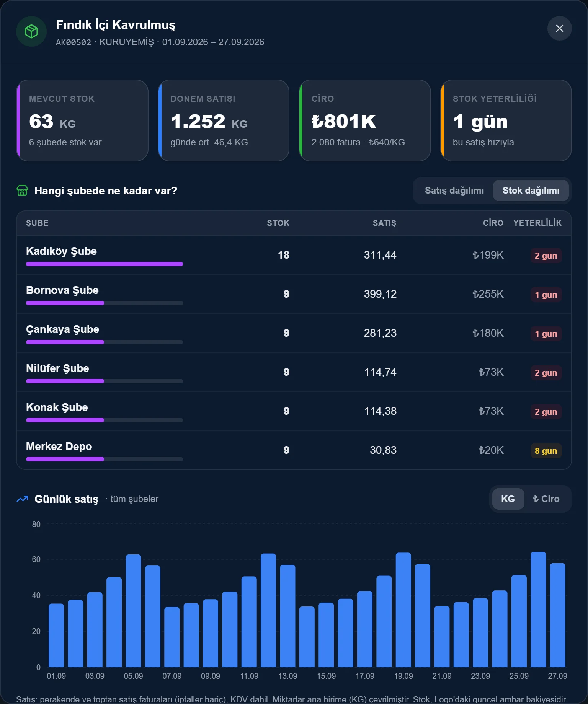The image size is (588, 704).
Task: Click Bornova's sales value 399,12
Action: (380, 294)
